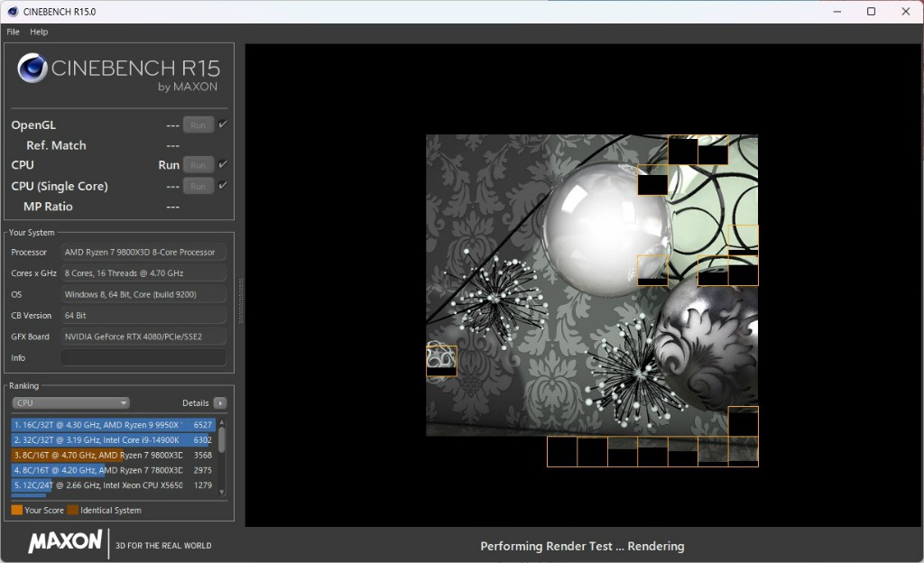Viewport: 924px width, 563px height.
Task: Click the brown Identical System swatch
Action: [72, 511]
